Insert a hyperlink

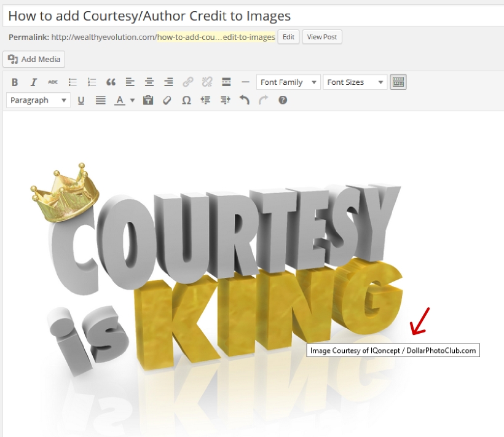pos(187,82)
